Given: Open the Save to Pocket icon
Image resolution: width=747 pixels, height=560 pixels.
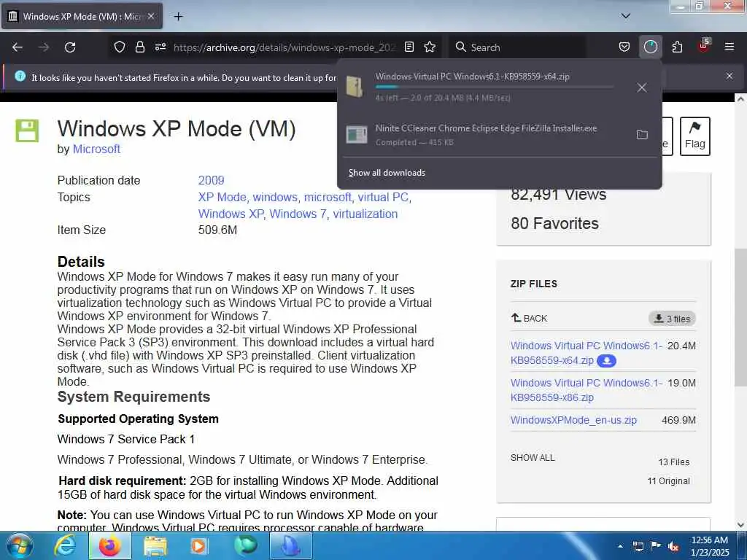Looking at the screenshot, I should pyautogui.click(x=624, y=47).
